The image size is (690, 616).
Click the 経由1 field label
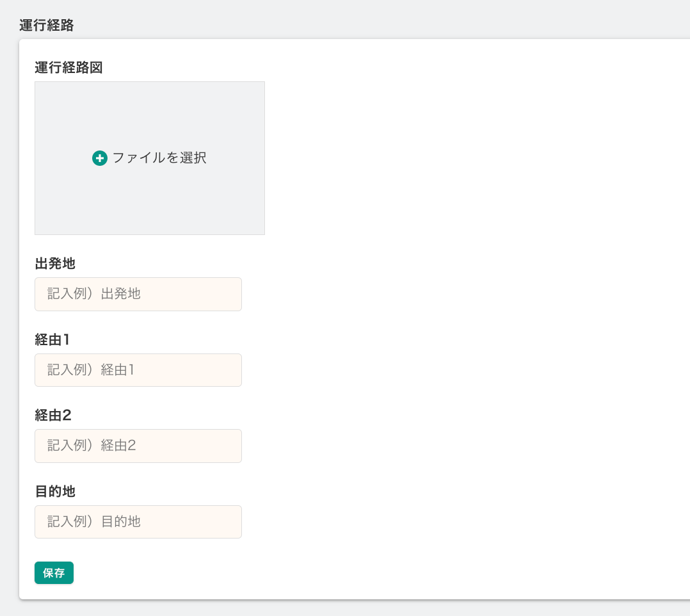pos(52,339)
